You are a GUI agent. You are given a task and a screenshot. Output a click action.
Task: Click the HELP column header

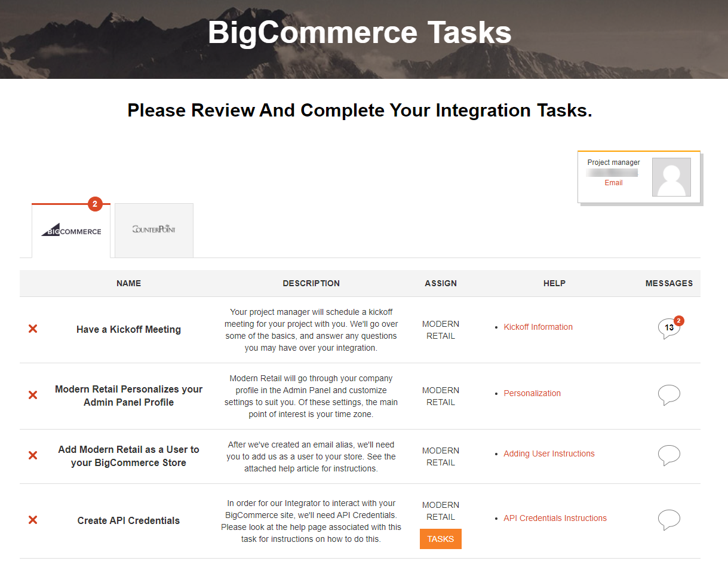[554, 283]
